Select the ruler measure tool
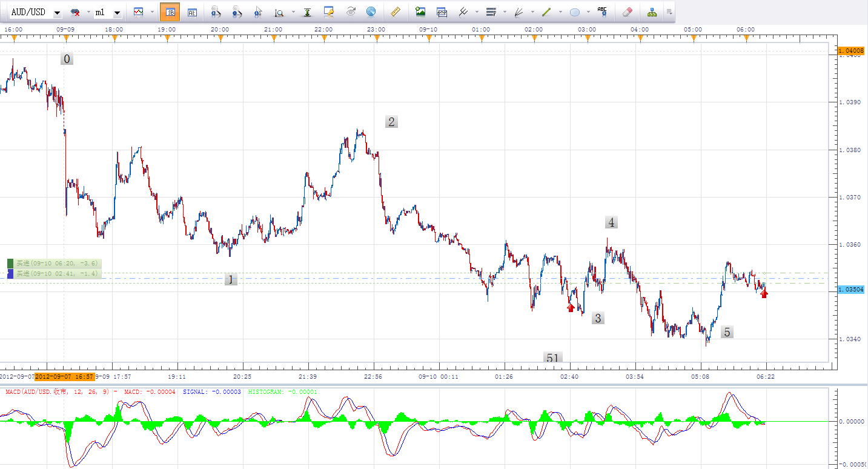 (396, 12)
